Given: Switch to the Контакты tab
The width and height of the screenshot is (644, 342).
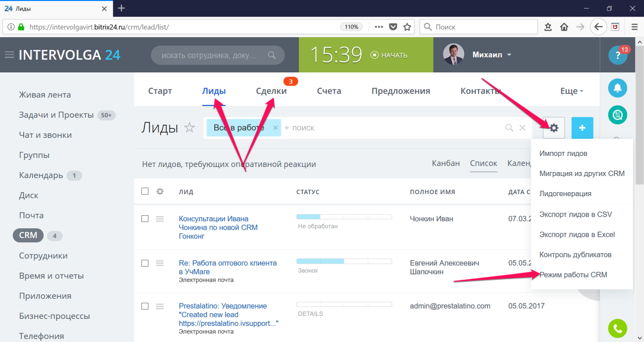Looking at the screenshot, I should 480,91.
